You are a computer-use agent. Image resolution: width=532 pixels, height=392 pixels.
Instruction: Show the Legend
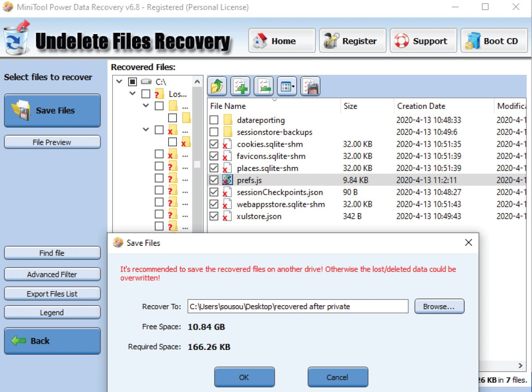[x=52, y=312]
